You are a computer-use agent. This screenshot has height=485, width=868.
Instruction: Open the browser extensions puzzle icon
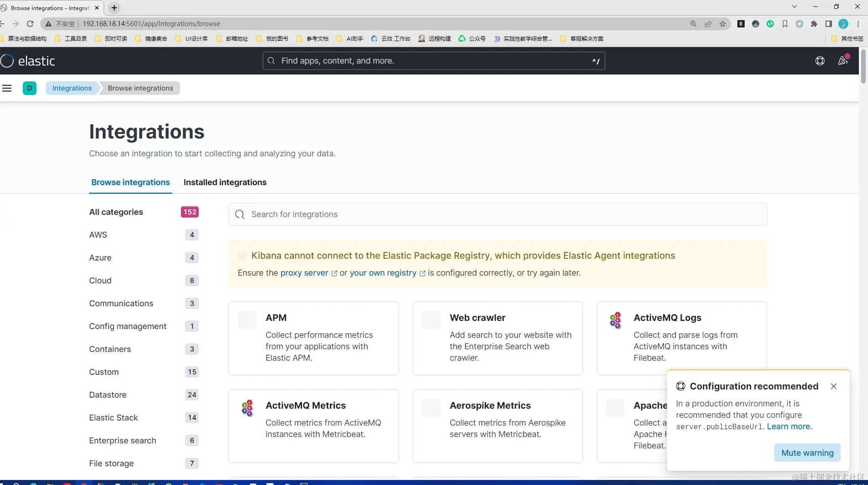814,24
